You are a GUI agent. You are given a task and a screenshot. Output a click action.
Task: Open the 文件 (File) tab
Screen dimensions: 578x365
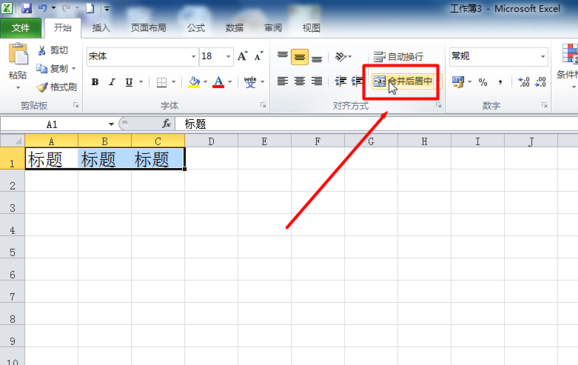[21, 28]
